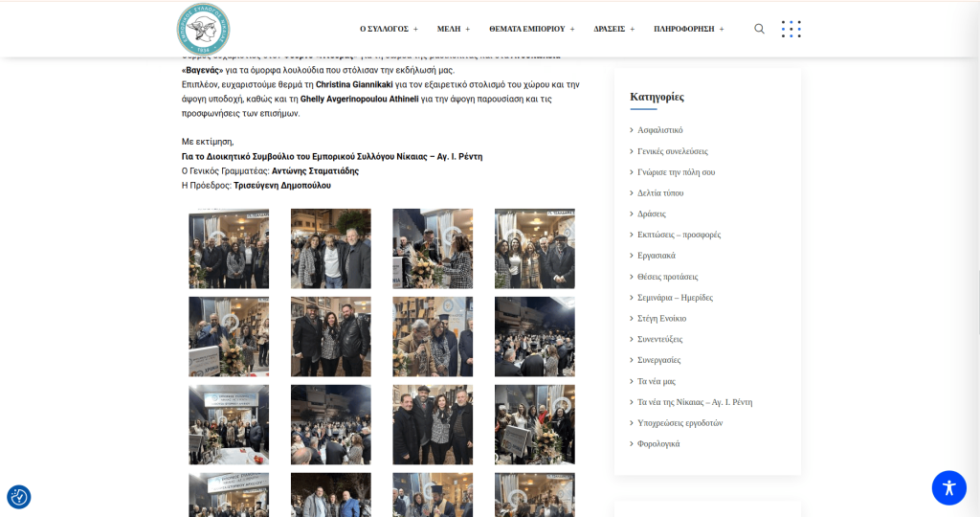Visit the Εκπτώσεις – προσφορές category
Screen dimensions: 980x517
[x=679, y=235]
